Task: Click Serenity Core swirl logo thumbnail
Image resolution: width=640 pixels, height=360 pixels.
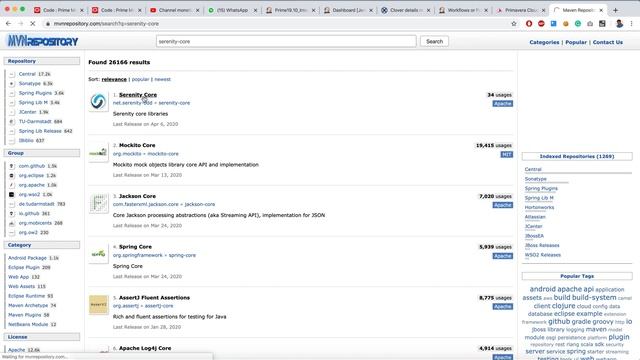Action: click(x=98, y=101)
